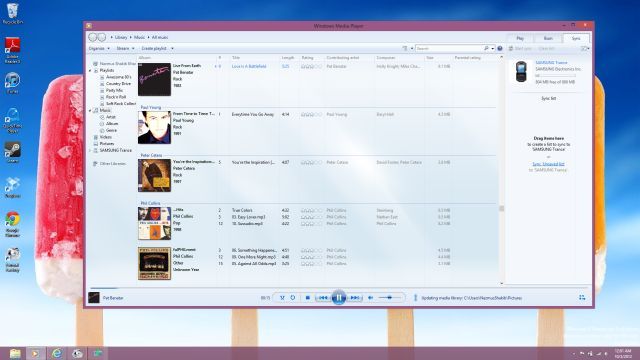Go back to the previous track

point(323,298)
